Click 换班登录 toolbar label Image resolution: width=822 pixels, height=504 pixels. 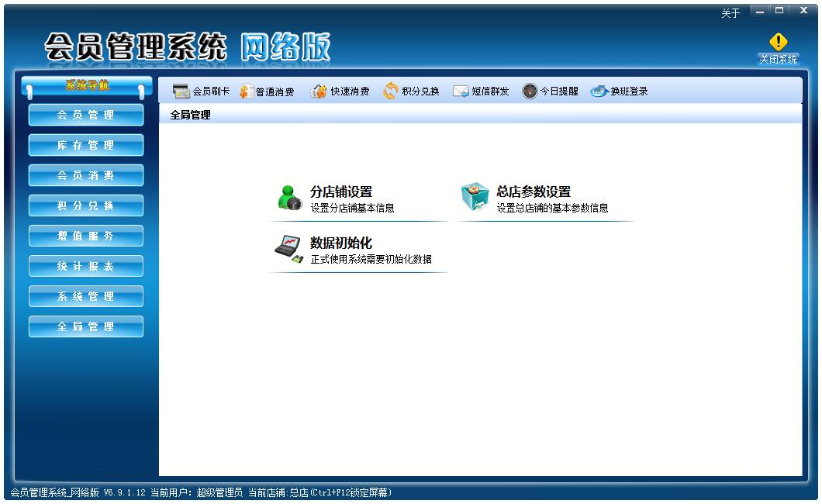pos(629,91)
